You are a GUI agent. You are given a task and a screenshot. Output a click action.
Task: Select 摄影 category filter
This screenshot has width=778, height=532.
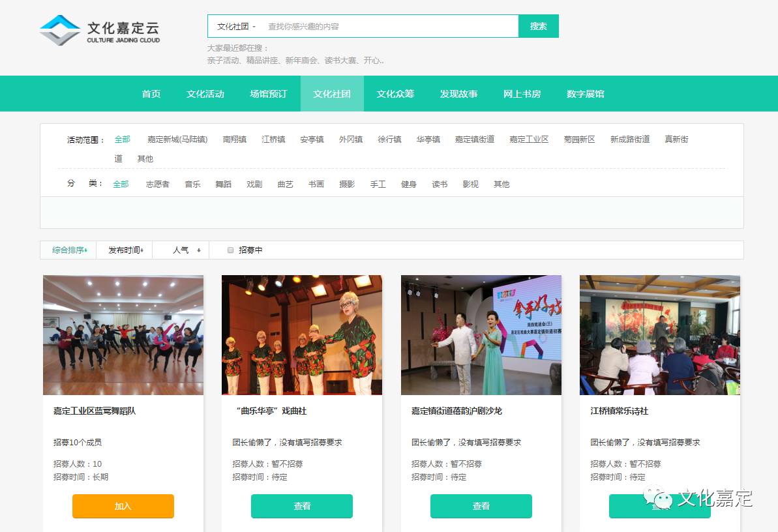coord(347,185)
